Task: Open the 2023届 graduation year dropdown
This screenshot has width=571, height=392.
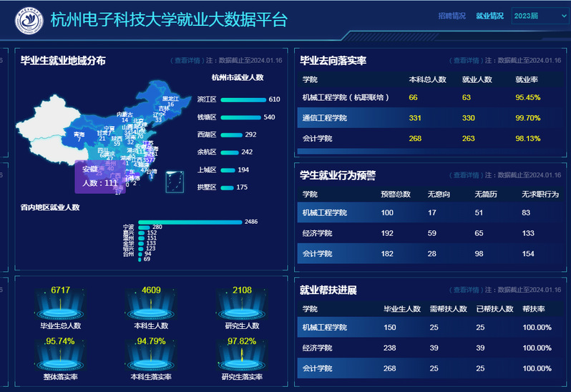Action: [540, 16]
